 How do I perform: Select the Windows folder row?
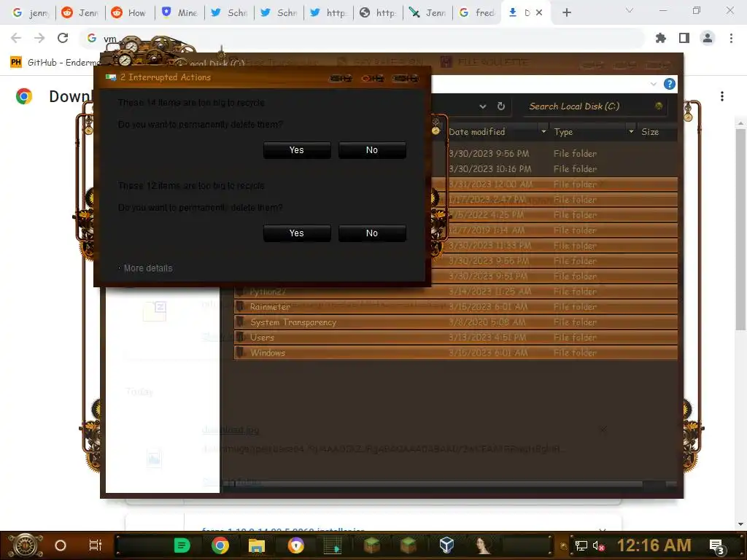455,352
